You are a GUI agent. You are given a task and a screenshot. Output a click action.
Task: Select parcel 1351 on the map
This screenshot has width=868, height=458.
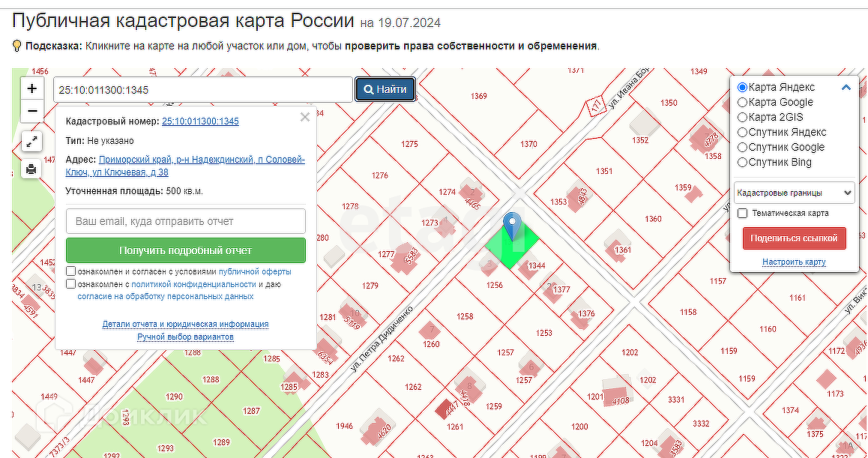click(604, 171)
